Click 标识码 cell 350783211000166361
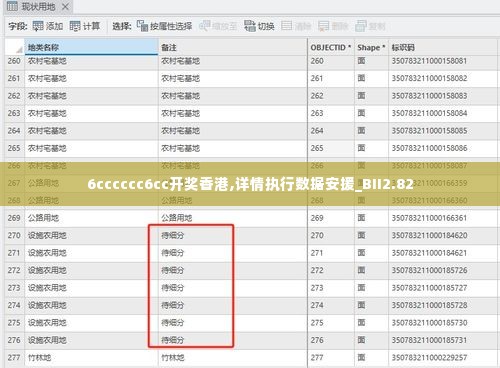Image resolution: width=500 pixels, height=368 pixels. (443, 218)
